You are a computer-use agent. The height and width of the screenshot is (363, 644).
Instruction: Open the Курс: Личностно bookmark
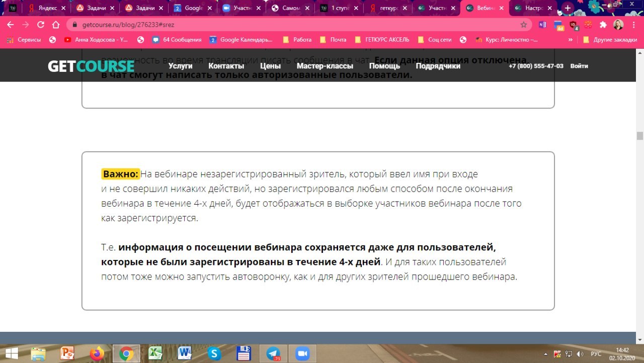coord(506,40)
